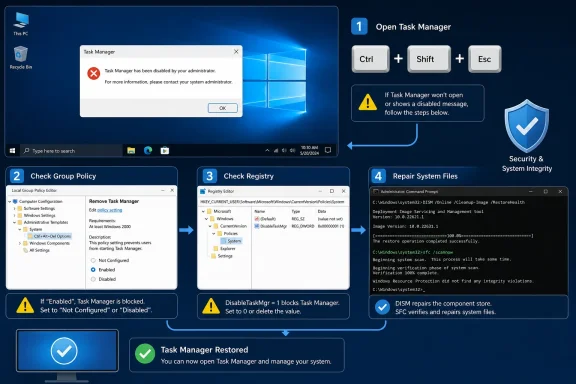
Task: Open the policy setting link
Action: pos(109,210)
